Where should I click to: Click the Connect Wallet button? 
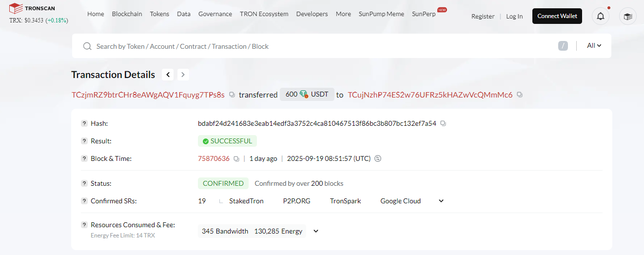[557, 16]
